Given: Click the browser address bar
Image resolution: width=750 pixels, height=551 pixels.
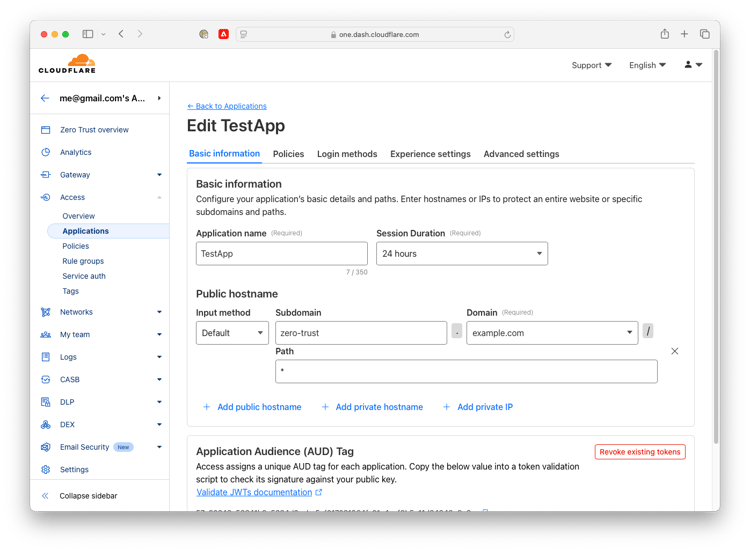Looking at the screenshot, I should tap(375, 34).
